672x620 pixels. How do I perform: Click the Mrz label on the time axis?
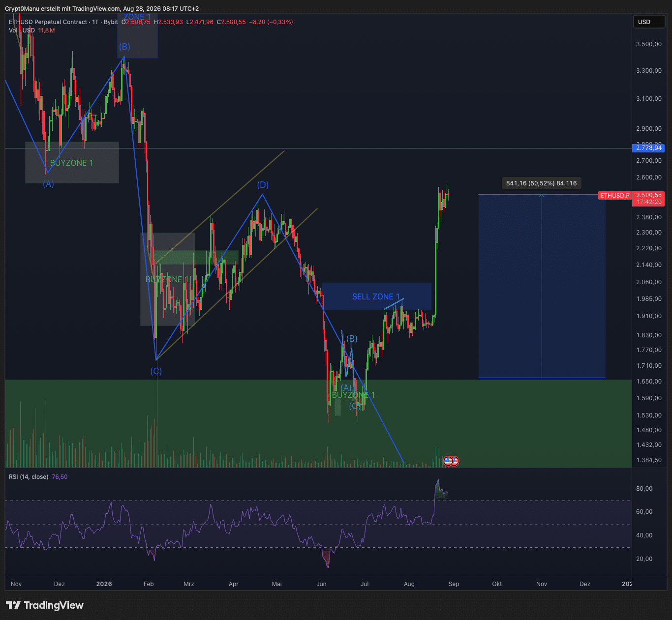[x=189, y=584]
